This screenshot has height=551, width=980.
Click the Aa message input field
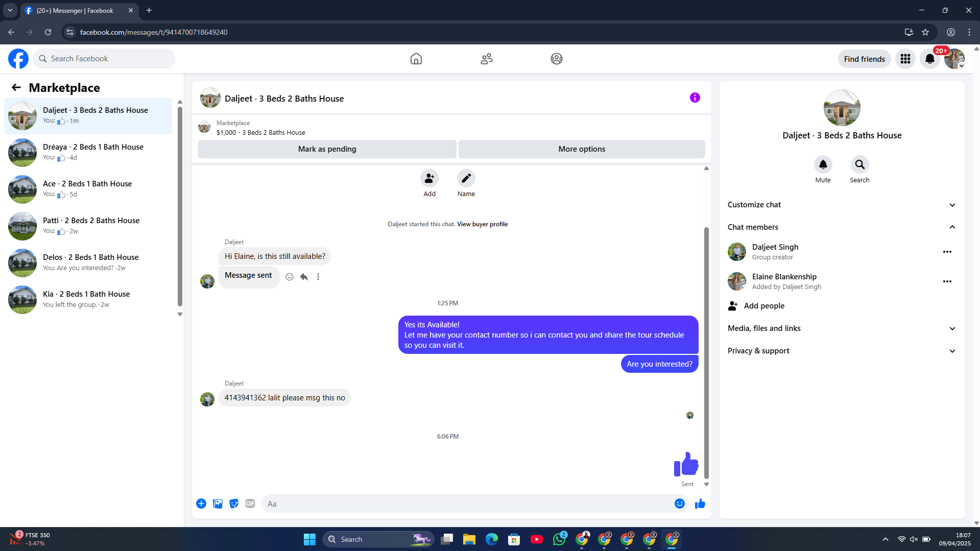click(467, 504)
